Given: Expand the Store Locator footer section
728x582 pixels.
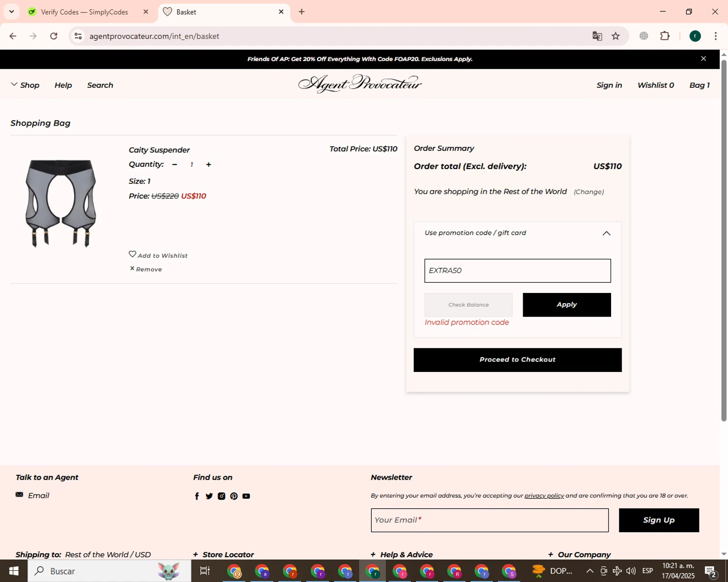Looking at the screenshot, I should point(223,554).
